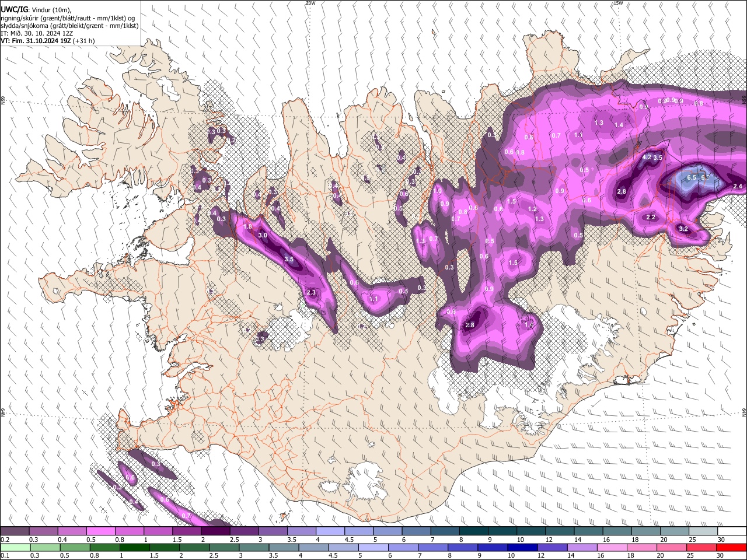This screenshot has width=747, height=560.
Task: Click the lower legend swatch between 0.1 and 0.3
Action: 15,547
